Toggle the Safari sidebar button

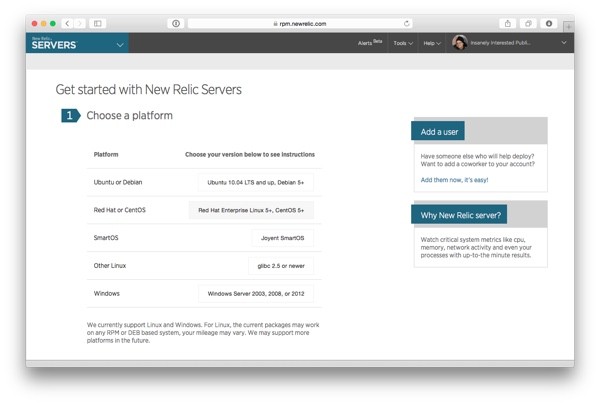tap(98, 23)
